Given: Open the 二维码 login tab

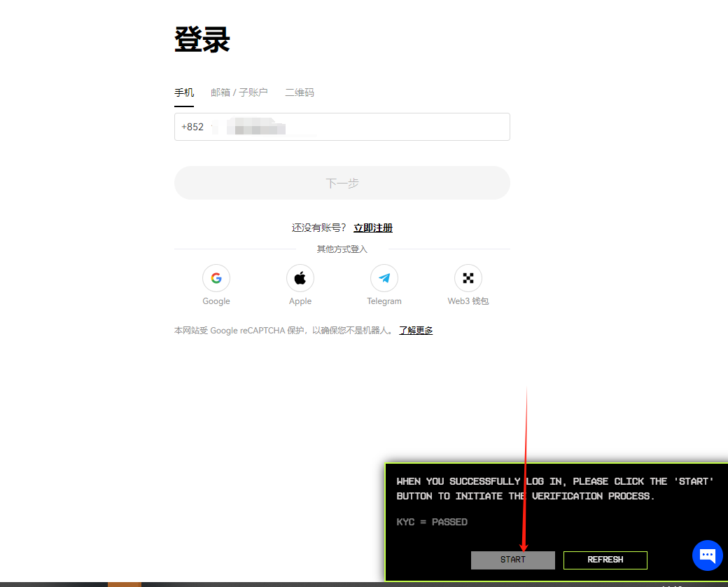Looking at the screenshot, I should pyautogui.click(x=300, y=92).
